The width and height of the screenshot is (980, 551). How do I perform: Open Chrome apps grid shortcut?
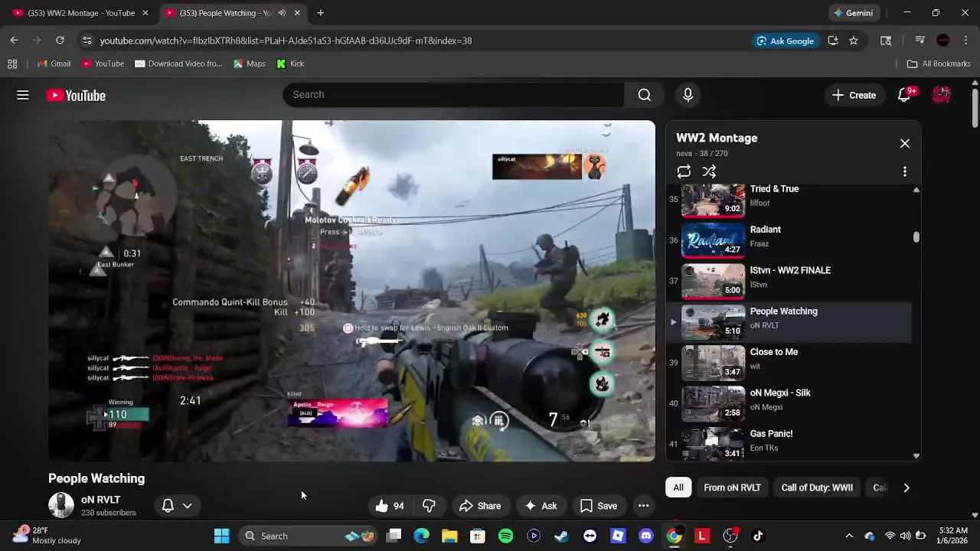pos(12,64)
